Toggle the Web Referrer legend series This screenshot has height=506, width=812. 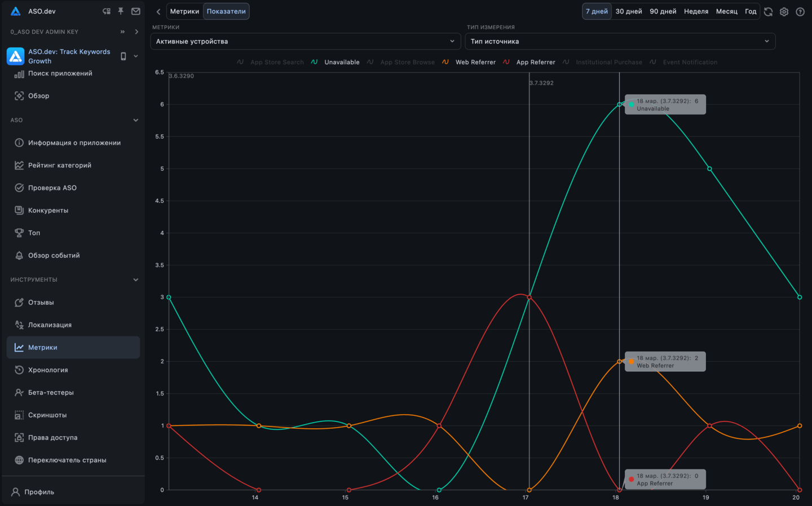click(x=475, y=63)
